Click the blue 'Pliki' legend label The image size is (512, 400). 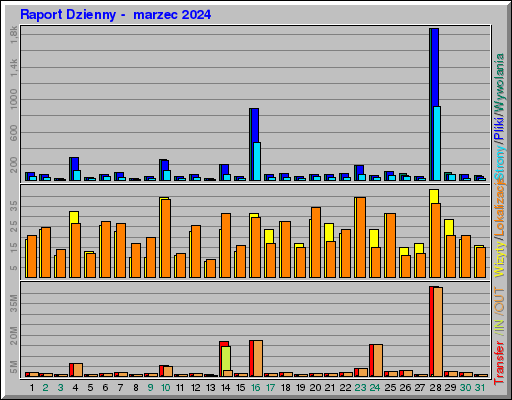coord(499,128)
